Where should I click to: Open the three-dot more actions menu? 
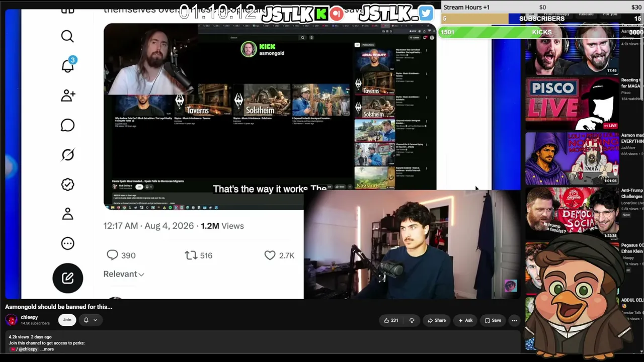(x=514, y=320)
